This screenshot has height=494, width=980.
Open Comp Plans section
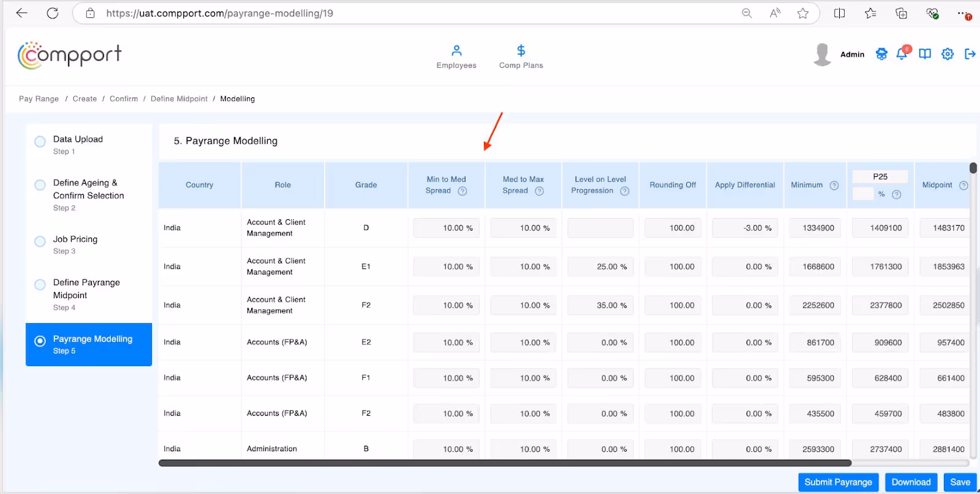point(521,57)
